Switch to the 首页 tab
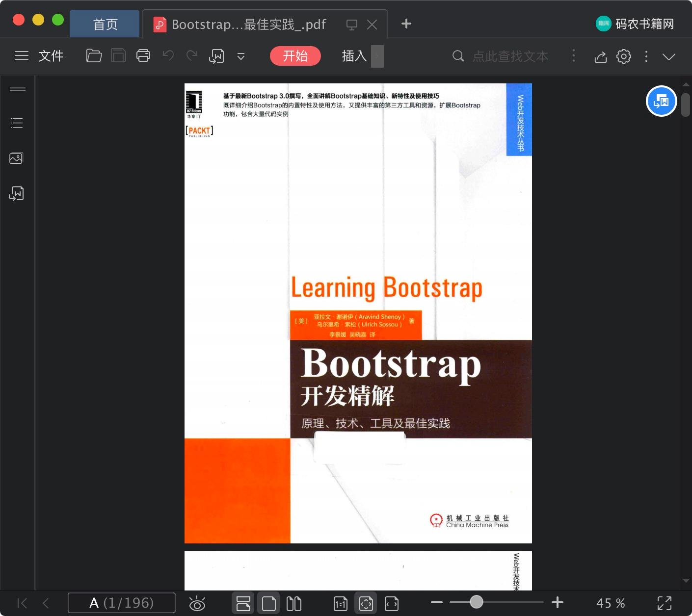 105,24
